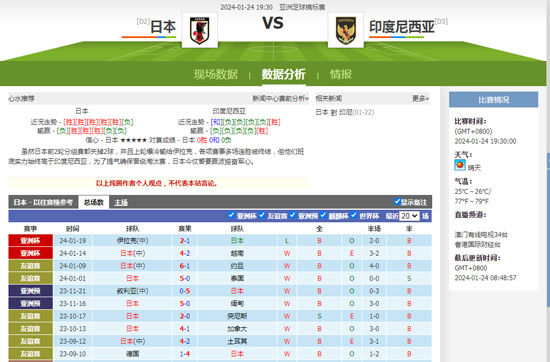Toggle the 友谊赛 filter checkbox

[x=262, y=215]
